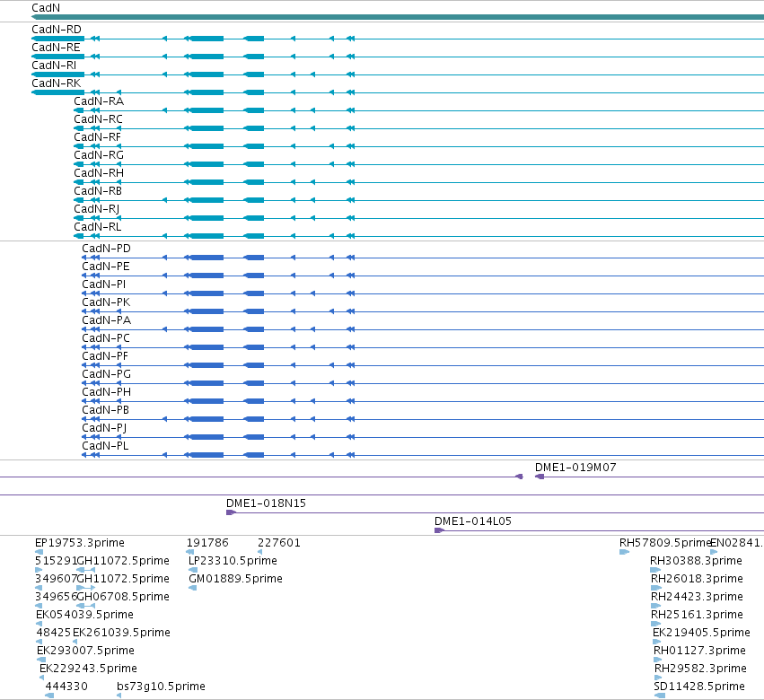The image size is (764, 700).
Task: Select transcript CadN-RD label
Action: click(x=57, y=30)
